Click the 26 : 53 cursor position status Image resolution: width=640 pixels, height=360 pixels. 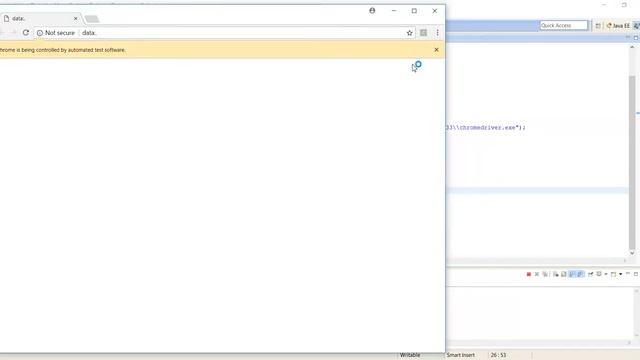(498, 355)
